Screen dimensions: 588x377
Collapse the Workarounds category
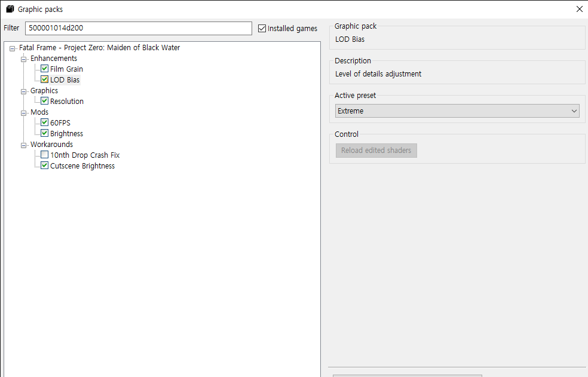pyautogui.click(x=24, y=145)
